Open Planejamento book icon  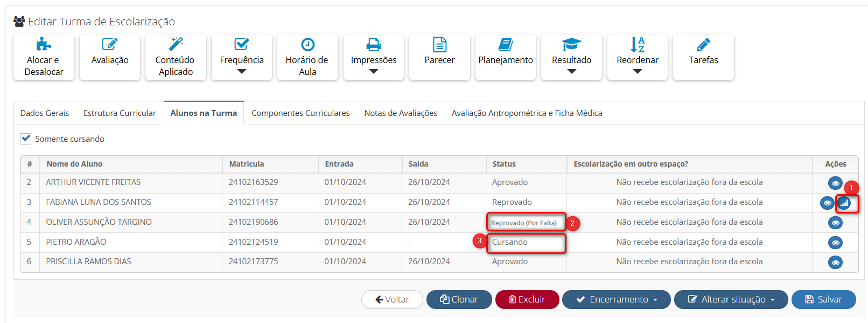[x=506, y=45]
